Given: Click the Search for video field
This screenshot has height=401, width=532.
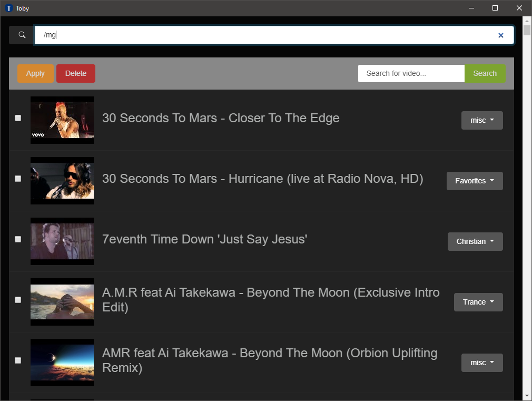Looking at the screenshot, I should 411,73.
